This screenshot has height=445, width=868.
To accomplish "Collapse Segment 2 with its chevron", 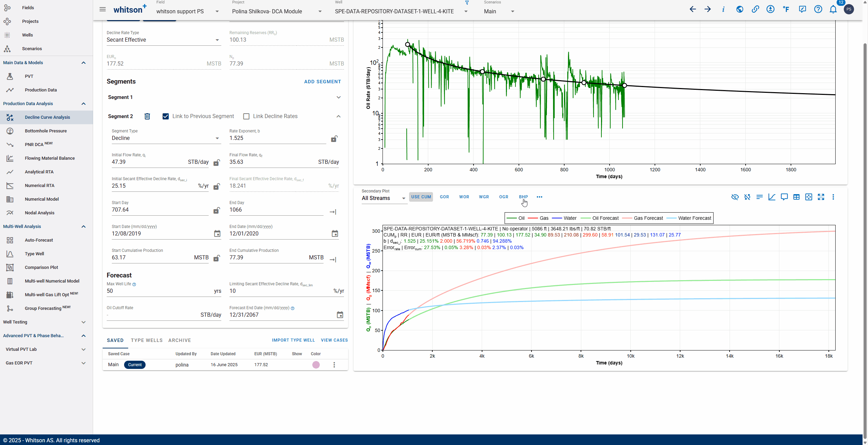I will pos(339,116).
